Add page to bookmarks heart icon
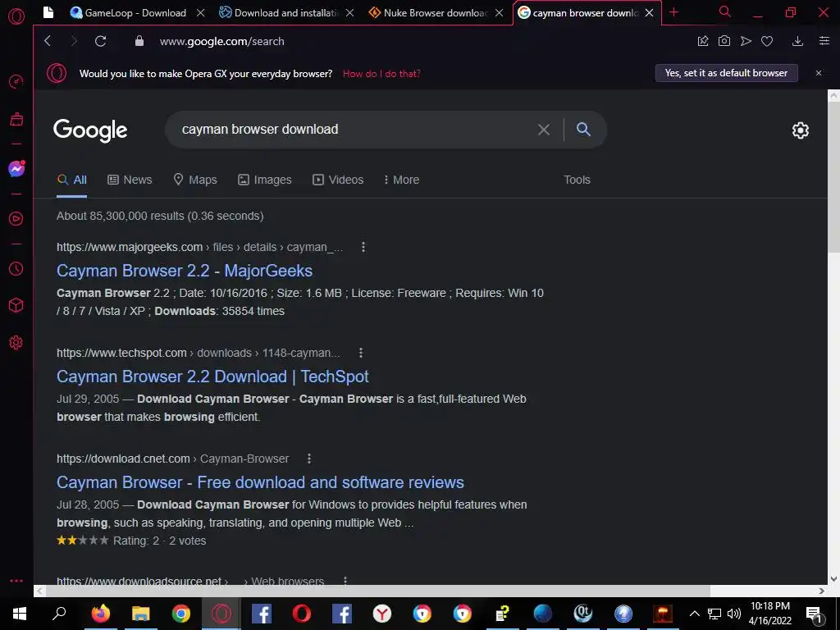 point(767,41)
